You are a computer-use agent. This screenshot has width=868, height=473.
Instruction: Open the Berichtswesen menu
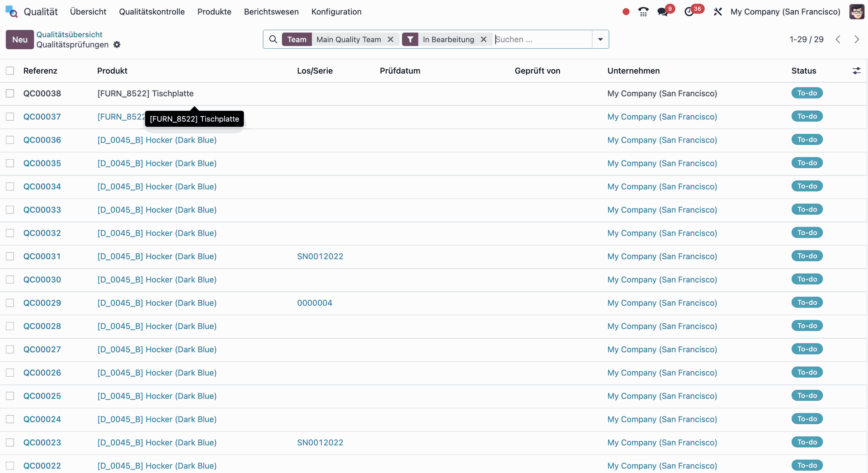click(x=271, y=12)
